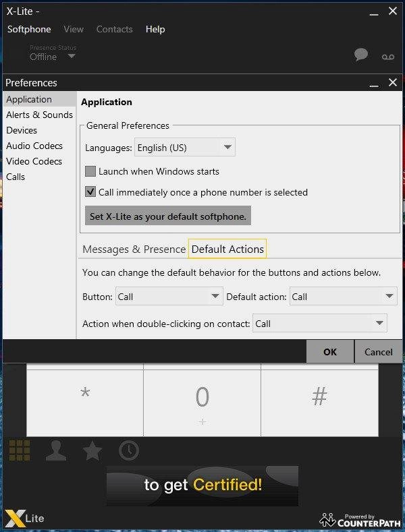Uncheck Call immediately once a phone number is selected
Viewport: 405px width, 532px height.
tap(90, 192)
